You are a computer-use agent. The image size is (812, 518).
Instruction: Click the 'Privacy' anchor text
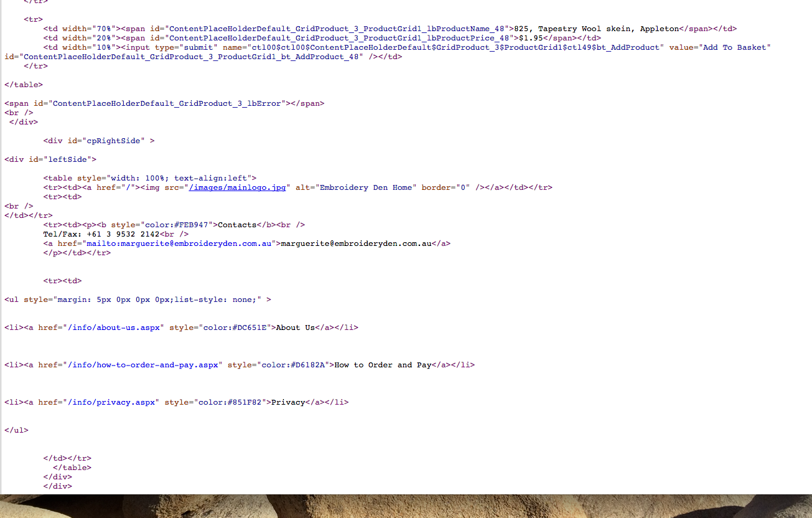(288, 402)
